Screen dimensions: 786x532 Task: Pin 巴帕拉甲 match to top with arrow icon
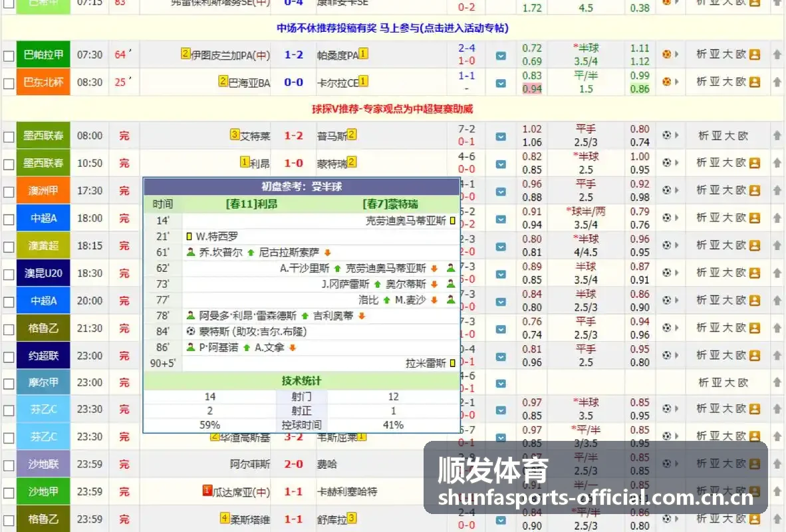pyautogui.click(x=777, y=54)
